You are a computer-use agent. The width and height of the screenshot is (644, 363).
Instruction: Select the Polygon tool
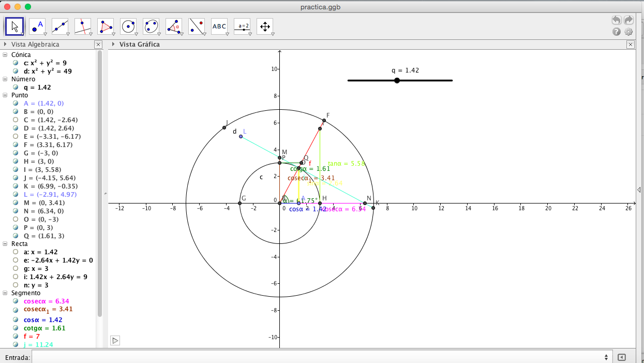pos(105,25)
